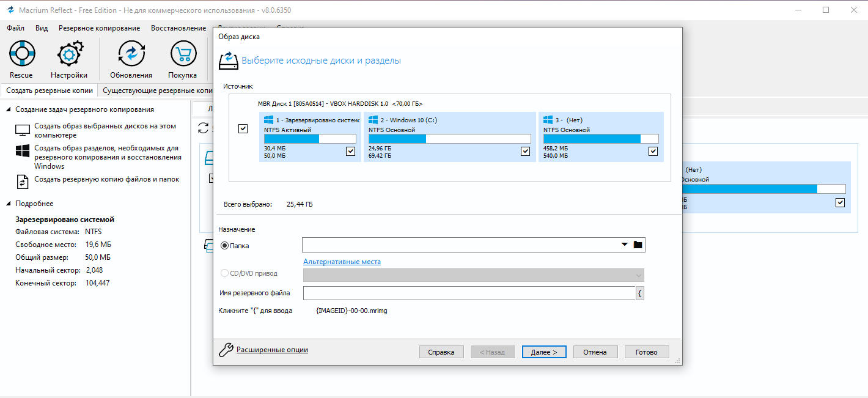Open the Папка destination dropdown arrow
868x398 pixels.
tap(624, 245)
